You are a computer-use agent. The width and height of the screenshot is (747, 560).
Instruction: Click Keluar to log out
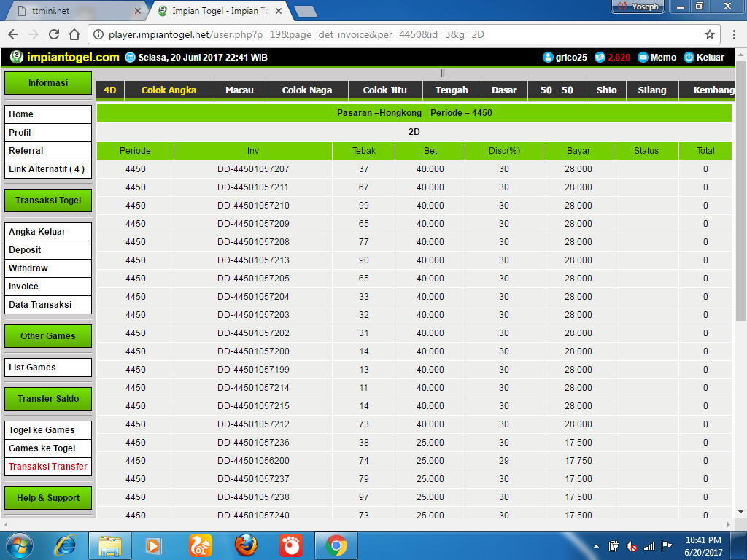tap(704, 57)
